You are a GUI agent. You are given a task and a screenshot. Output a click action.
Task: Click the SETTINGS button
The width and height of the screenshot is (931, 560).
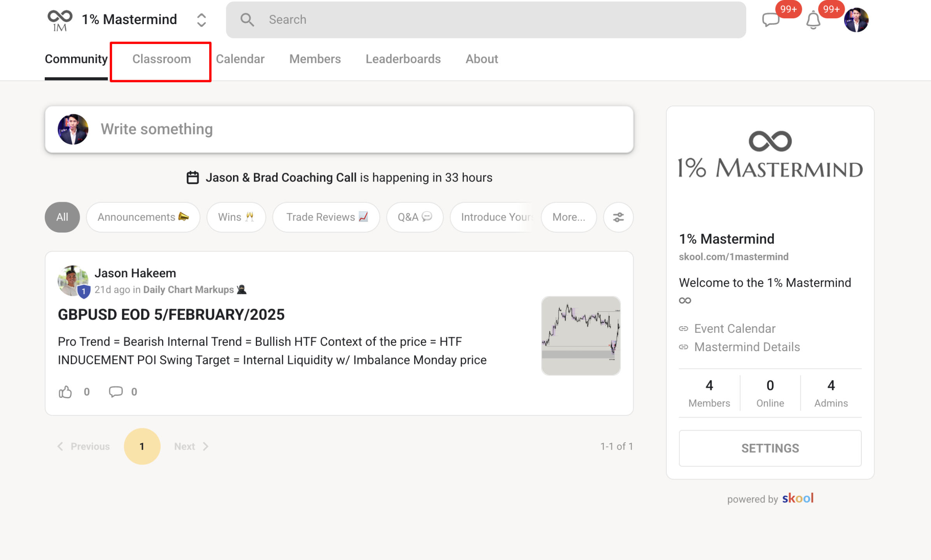(x=770, y=448)
